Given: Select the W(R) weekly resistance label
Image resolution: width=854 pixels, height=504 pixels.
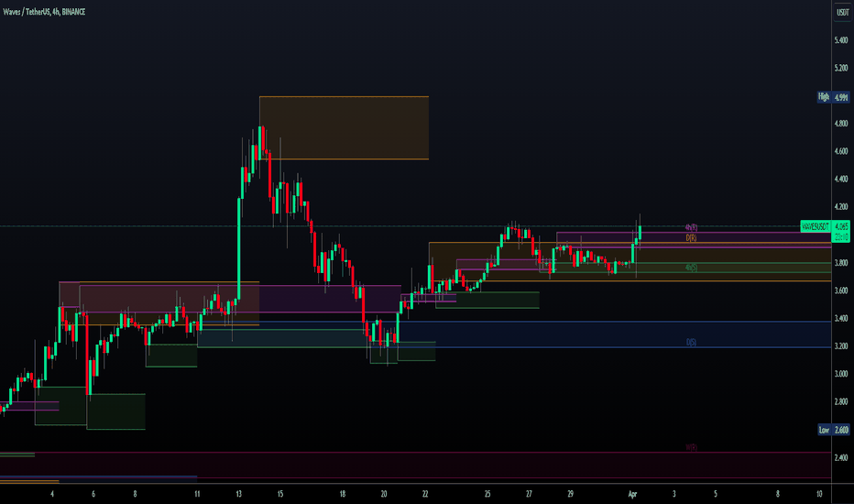Looking at the screenshot, I should 691,447.
